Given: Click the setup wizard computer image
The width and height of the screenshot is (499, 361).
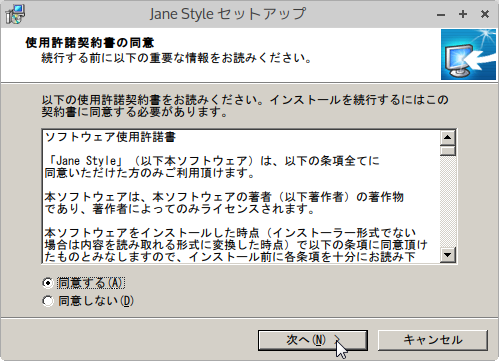Looking at the screenshot, I should tap(468, 54).
